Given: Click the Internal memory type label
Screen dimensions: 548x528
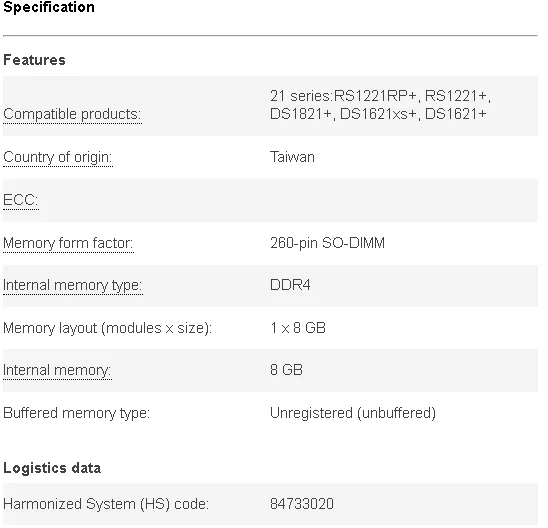Looking at the screenshot, I should (73, 285).
